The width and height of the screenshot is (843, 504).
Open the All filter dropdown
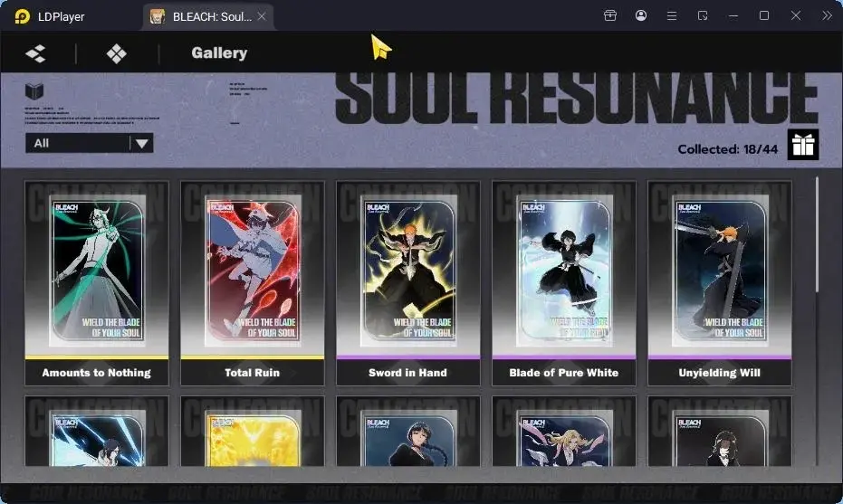click(x=90, y=143)
